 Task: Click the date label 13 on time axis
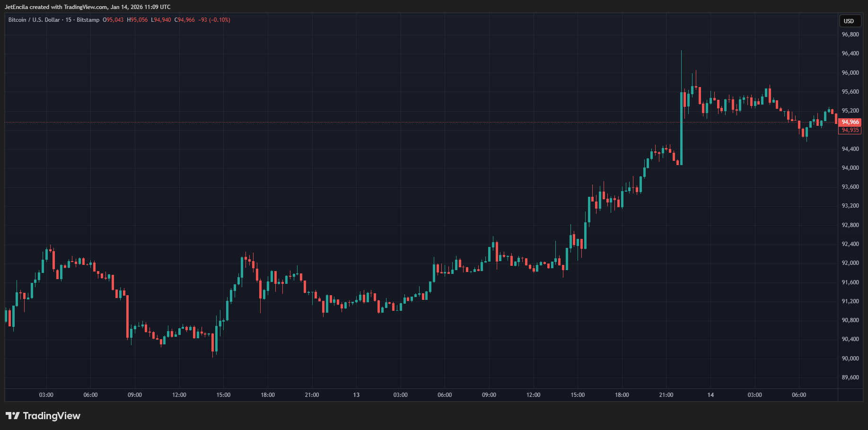[356, 395]
